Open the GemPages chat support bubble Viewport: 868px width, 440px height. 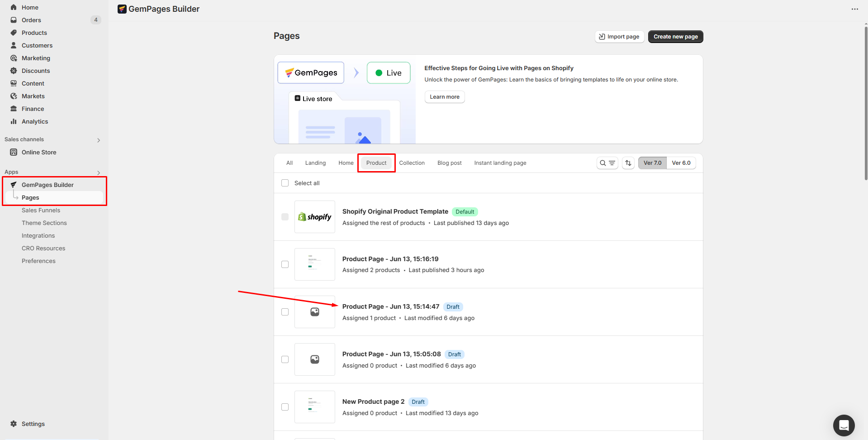point(844,425)
